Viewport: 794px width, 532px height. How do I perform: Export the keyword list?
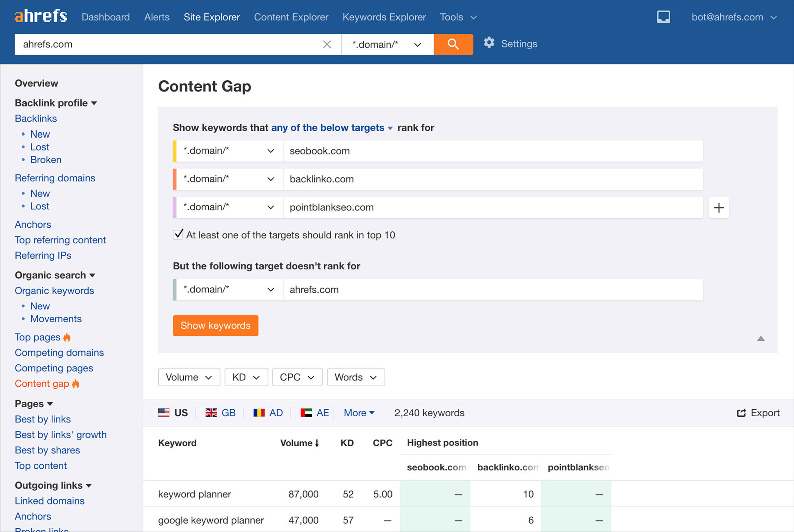tap(758, 413)
